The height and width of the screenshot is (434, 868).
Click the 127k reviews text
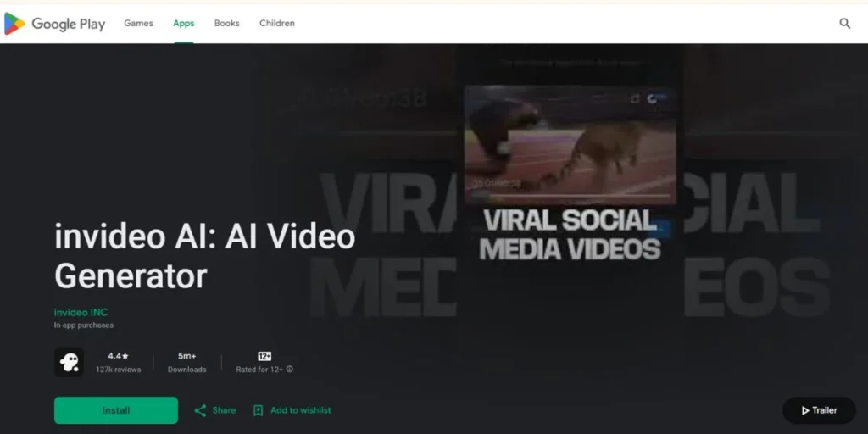[x=119, y=370]
